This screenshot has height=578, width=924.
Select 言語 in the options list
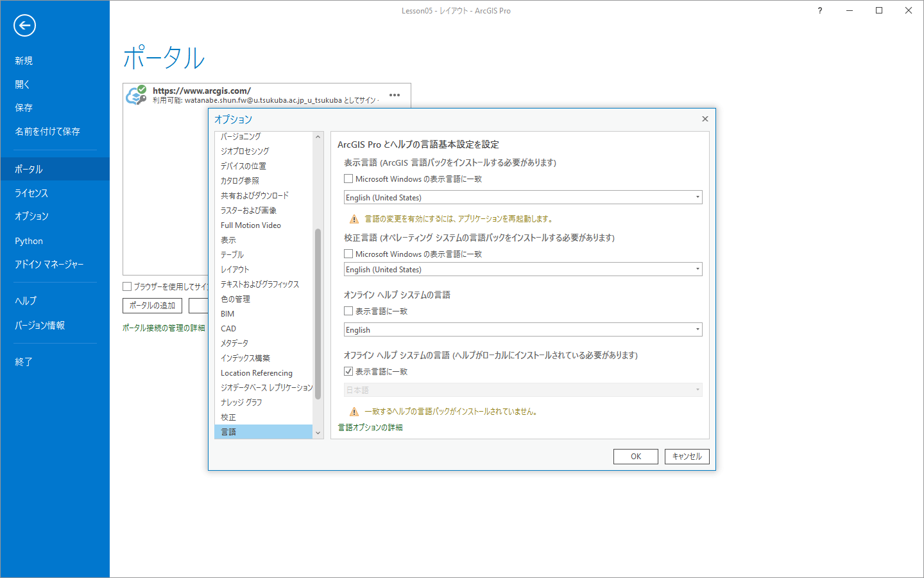(x=264, y=432)
